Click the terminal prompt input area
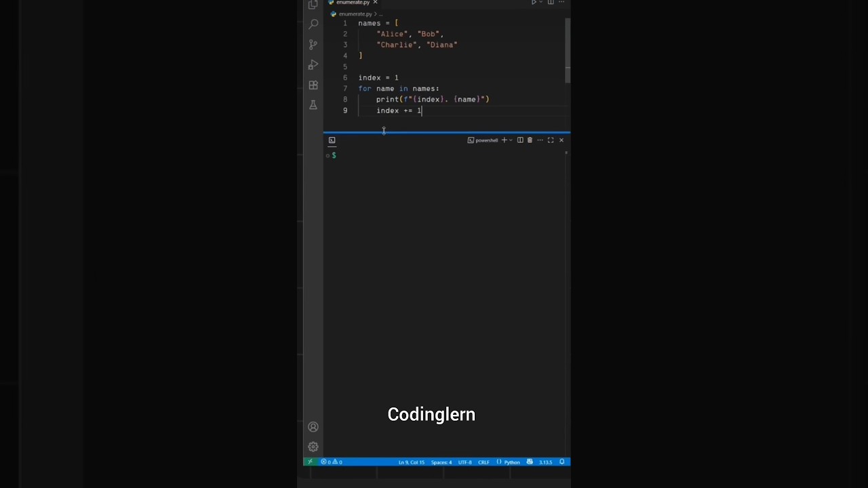The width and height of the screenshot is (868, 488). pyautogui.click(x=448, y=156)
